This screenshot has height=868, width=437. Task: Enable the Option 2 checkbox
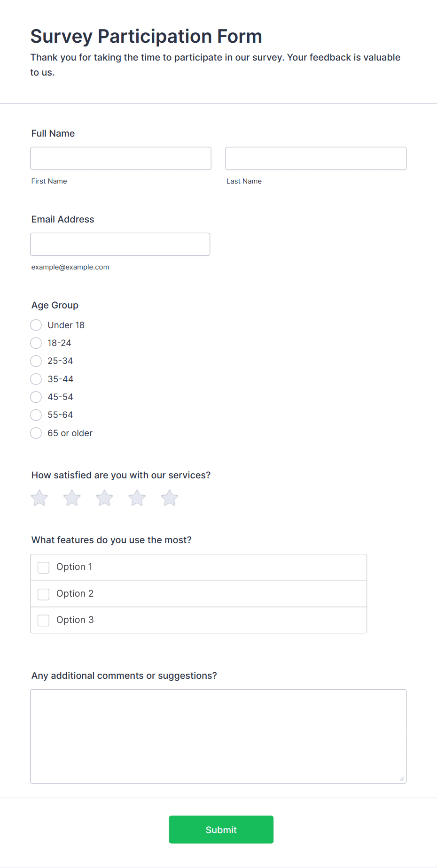(x=43, y=594)
